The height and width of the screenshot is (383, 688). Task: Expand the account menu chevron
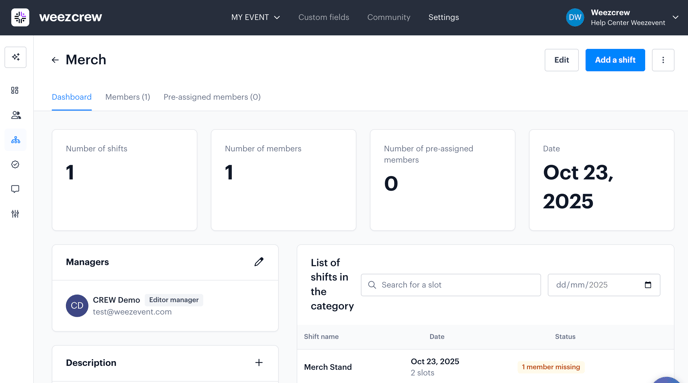(675, 18)
